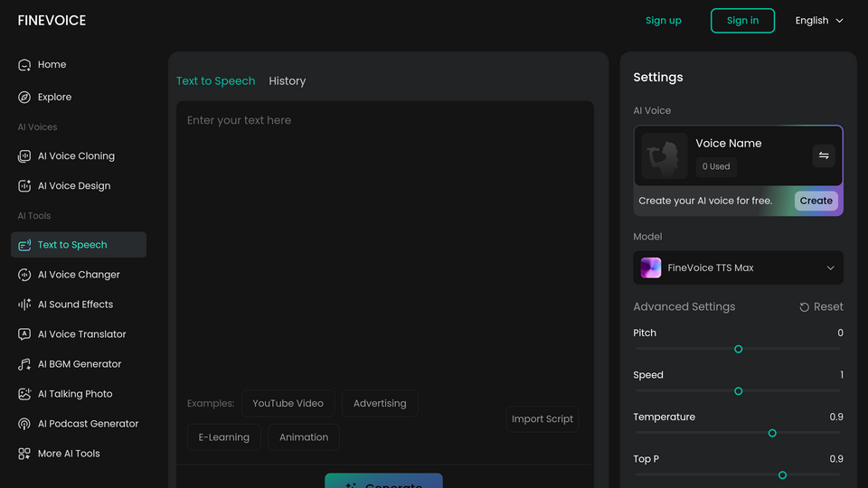868x488 pixels.
Task: Click the 0 Used badge
Action: click(x=716, y=166)
